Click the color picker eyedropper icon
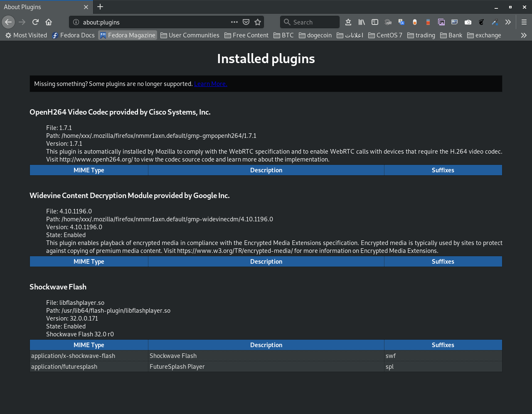Screen dimensions: 532x414 [x=495, y=22]
